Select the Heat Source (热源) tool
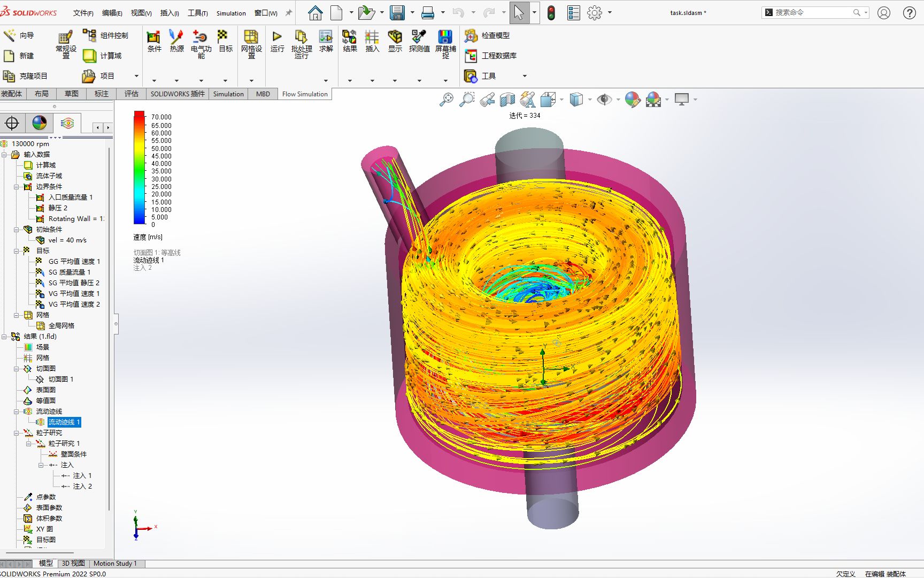The width and height of the screenshot is (924, 578). (176, 41)
